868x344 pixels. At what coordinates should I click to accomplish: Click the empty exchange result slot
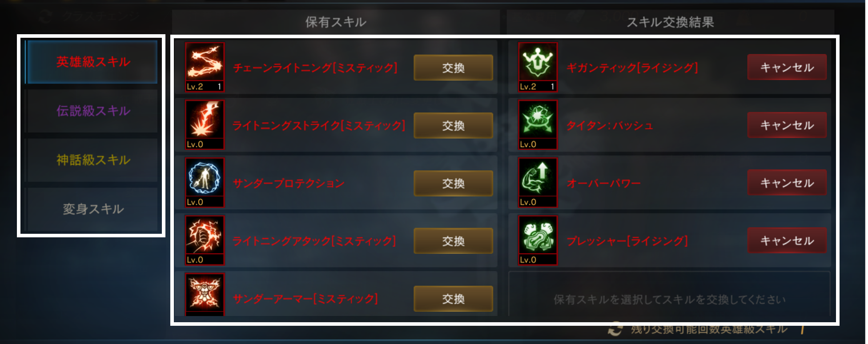pyautogui.click(x=669, y=294)
